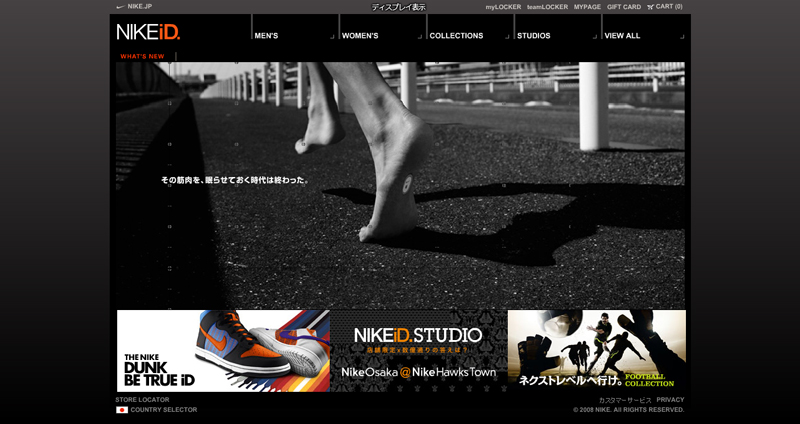Open teamLOCKER link

(547, 7)
